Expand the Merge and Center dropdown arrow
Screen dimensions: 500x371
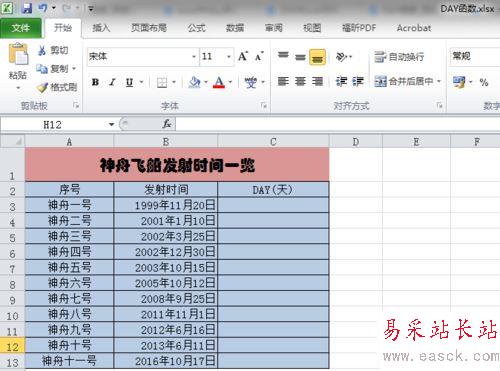point(439,81)
